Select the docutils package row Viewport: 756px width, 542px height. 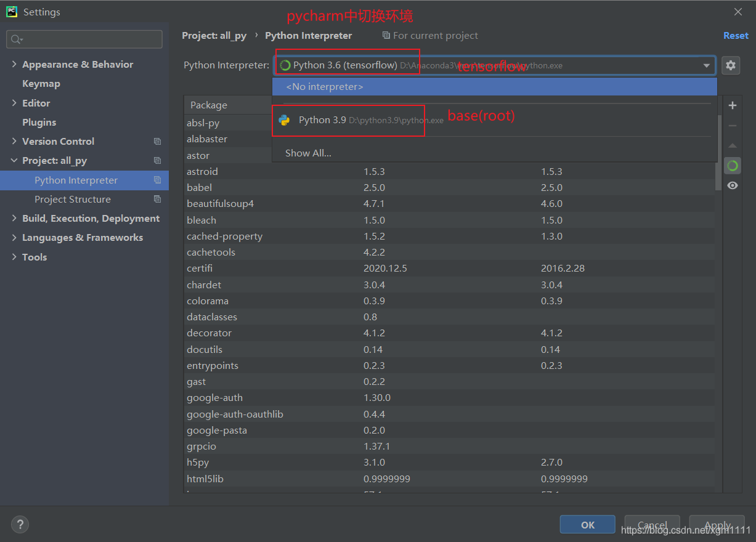pos(450,350)
